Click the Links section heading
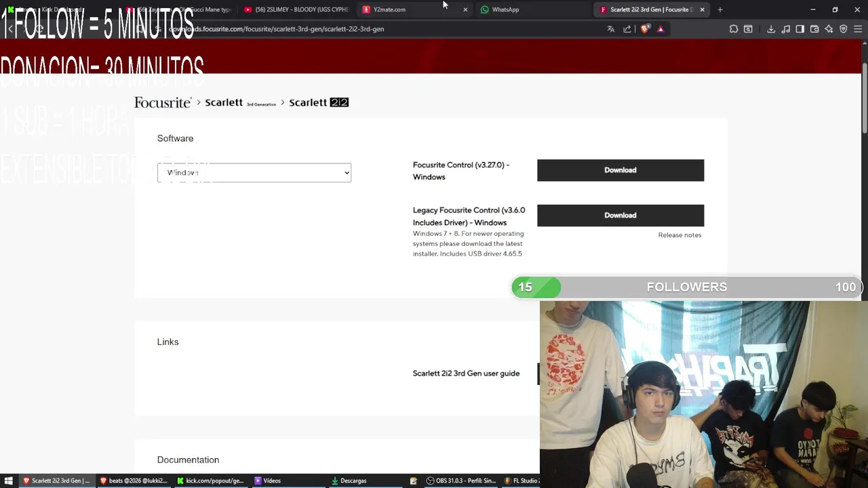 tap(167, 342)
